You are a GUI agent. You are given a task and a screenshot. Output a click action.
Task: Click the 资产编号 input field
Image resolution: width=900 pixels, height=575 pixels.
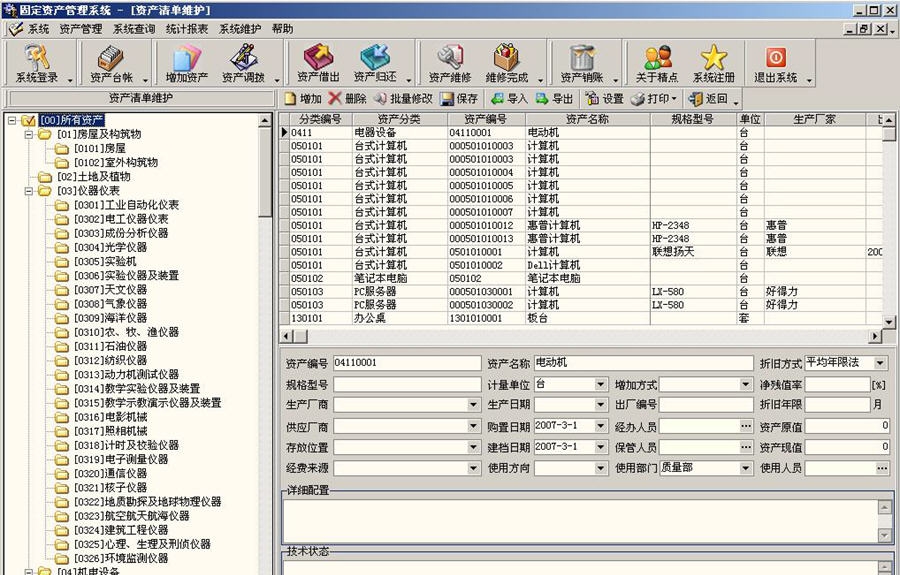407,363
